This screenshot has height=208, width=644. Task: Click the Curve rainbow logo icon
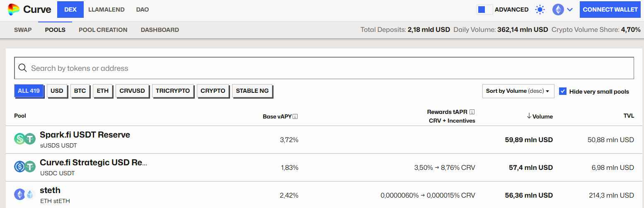pyautogui.click(x=14, y=9)
